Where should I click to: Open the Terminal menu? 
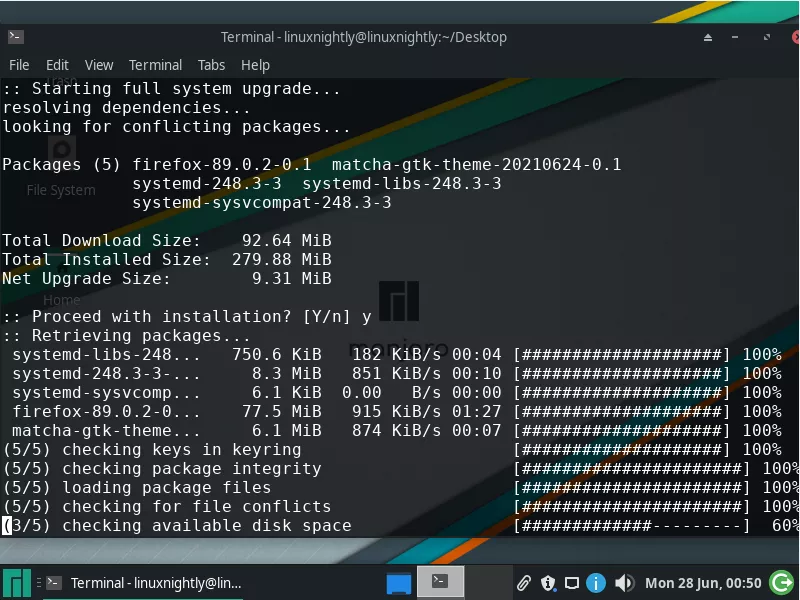(155, 65)
